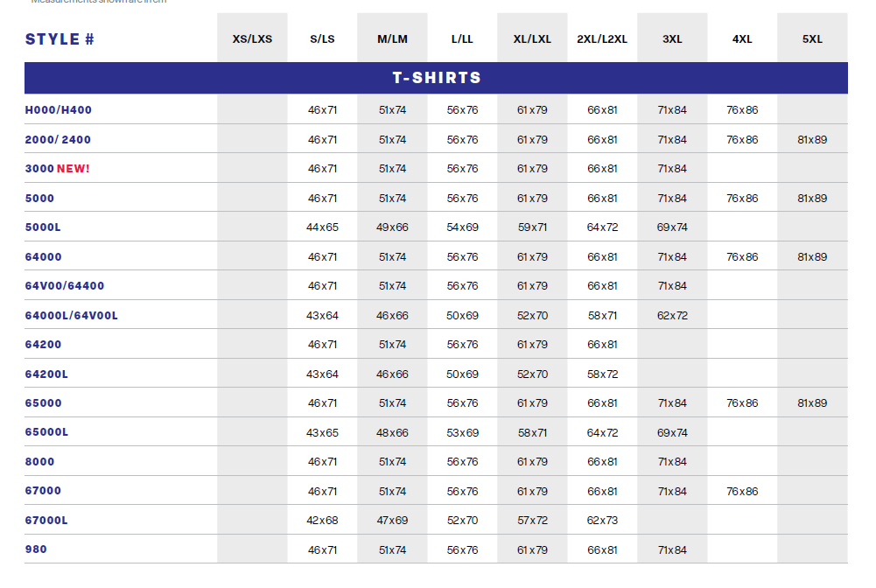Select the 64V00/64400 style label
Viewport: 876px width, 588px height.
point(65,286)
